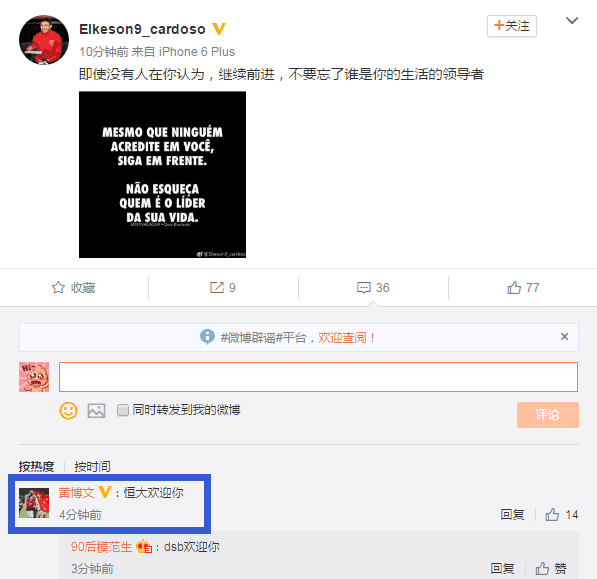The height and width of the screenshot is (579, 597).
Task: Sort comments by 按热度
Action: (x=37, y=466)
